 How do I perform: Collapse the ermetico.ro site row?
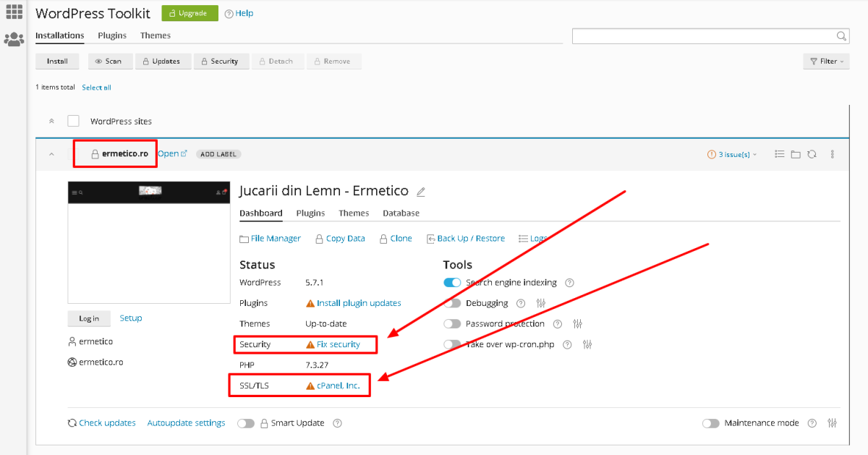(x=51, y=154)
